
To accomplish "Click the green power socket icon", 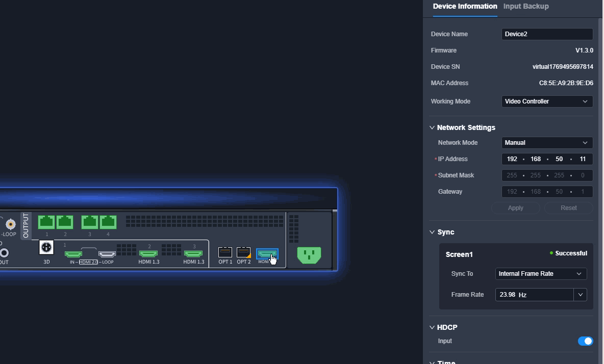I will click(309, 255).
